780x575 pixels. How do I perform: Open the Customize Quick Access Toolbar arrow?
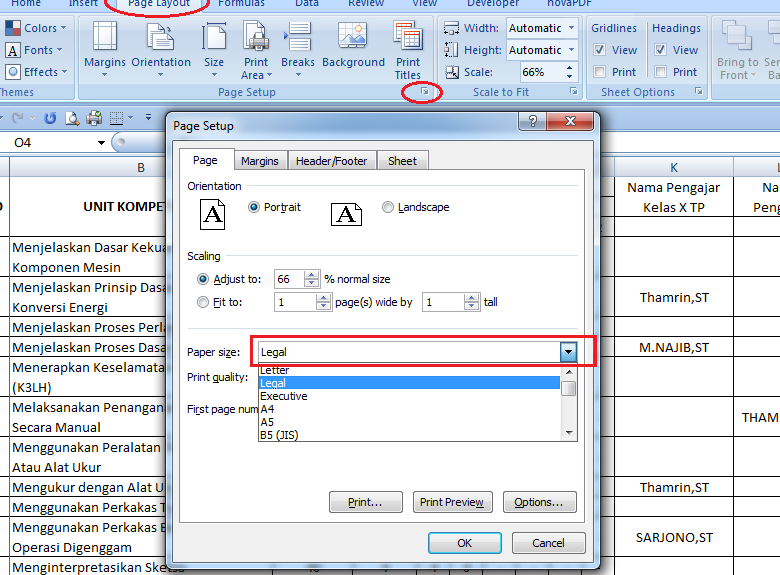148,118
